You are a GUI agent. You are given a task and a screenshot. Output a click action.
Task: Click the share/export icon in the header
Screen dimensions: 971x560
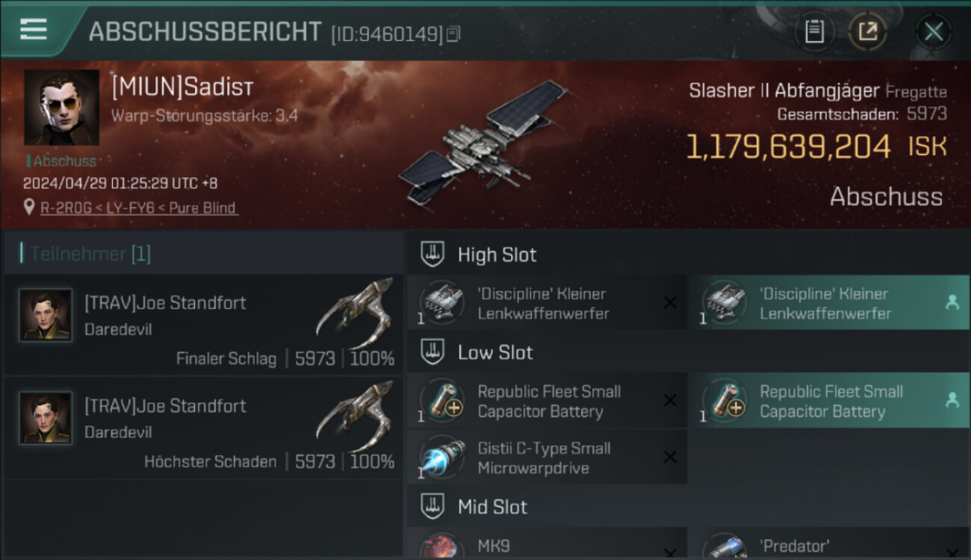pos(867,31)
